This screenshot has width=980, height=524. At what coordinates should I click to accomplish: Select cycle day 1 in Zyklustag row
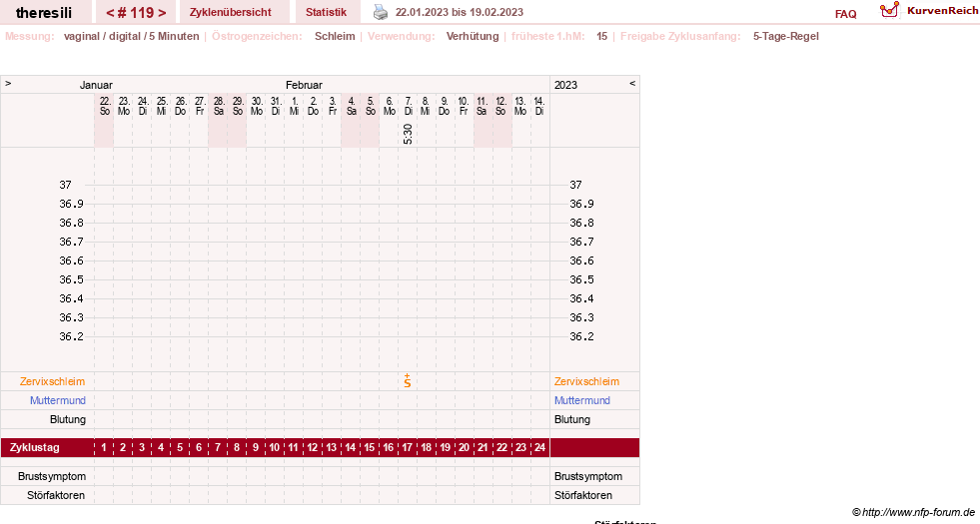(x=104, y=447)
